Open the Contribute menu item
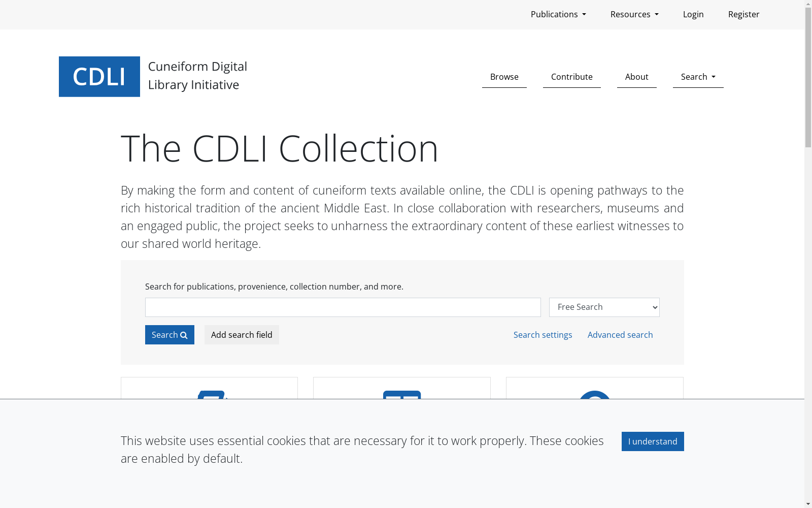 [572, 77]
